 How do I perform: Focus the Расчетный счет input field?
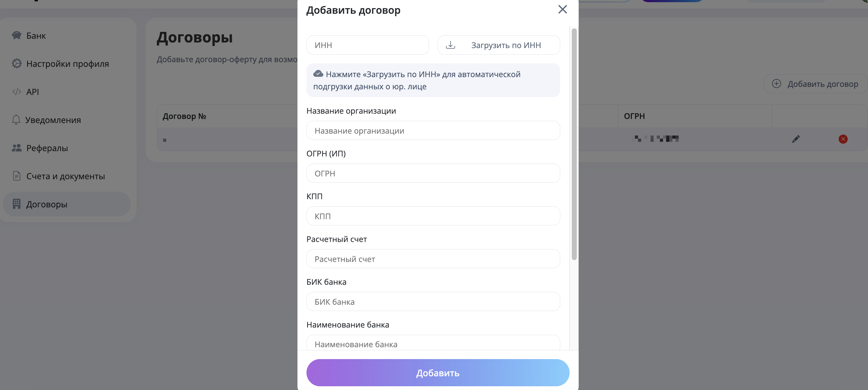pyautogui.click(x=433, y=259)
